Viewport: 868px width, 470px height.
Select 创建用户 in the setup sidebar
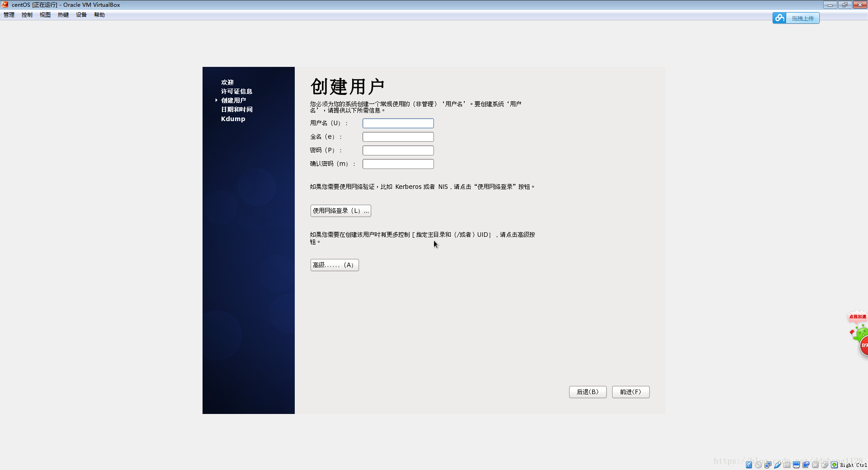pos(234,100)
